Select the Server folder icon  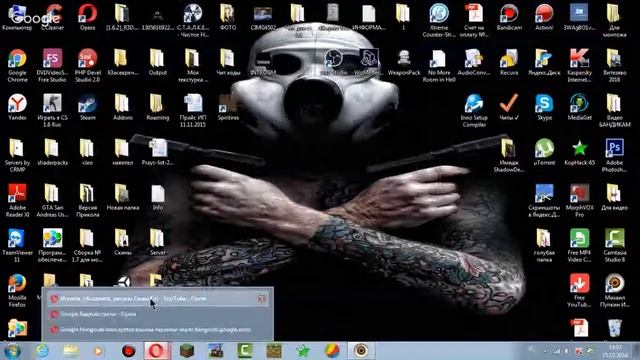tap(158, 242)
